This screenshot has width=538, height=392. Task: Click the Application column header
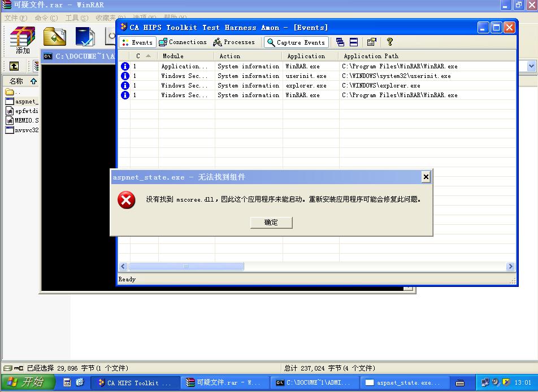coord(310,56)
